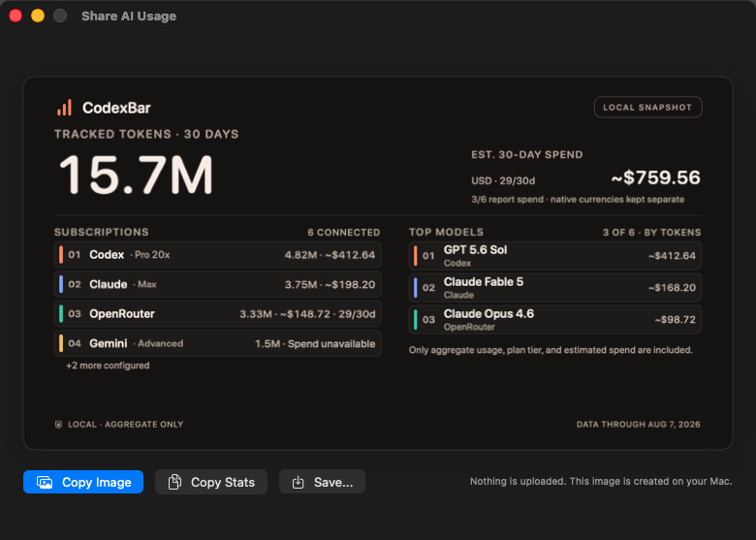Click the 'Only aggregate usage' disclaimer text
Viewport: 756px width, 540px height.
[x=551, y=350]
